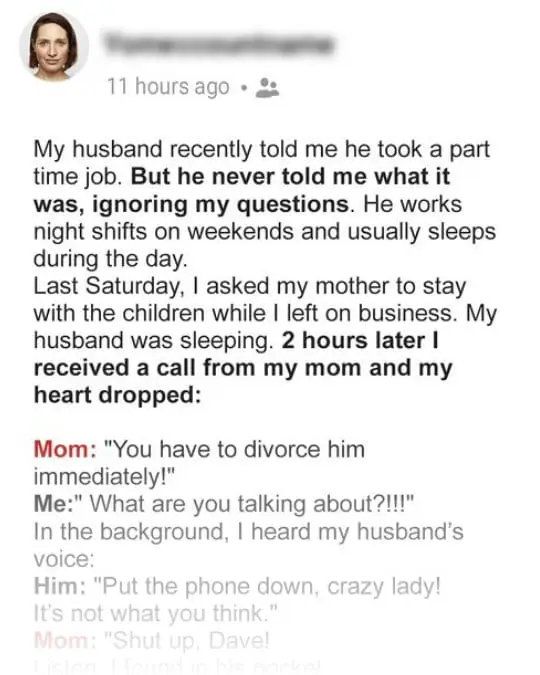The height and width of the screenshot is (675, 540).
Task: Click the 'Him:' dialogue label
Action: click(59, 586)
